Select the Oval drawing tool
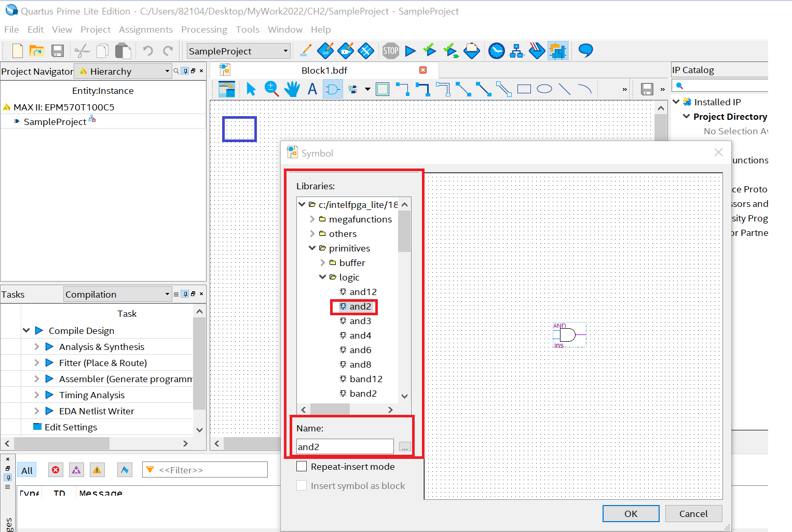Screen dimensions: 792x532 pyautogui.click(x=544, y=89)
